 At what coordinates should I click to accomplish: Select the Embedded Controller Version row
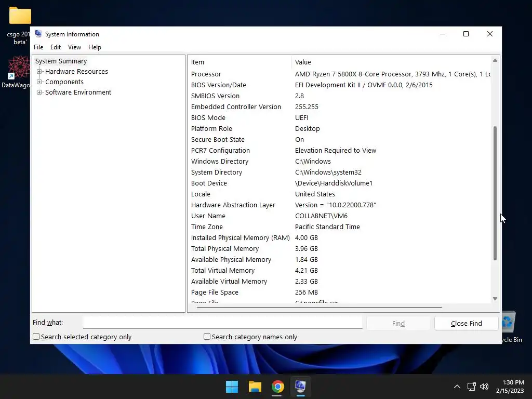tap(339, 107)
